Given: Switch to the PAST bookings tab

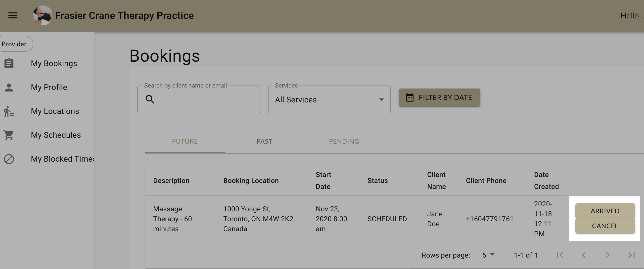Looking at the screenshot, I should coord(264,141).
